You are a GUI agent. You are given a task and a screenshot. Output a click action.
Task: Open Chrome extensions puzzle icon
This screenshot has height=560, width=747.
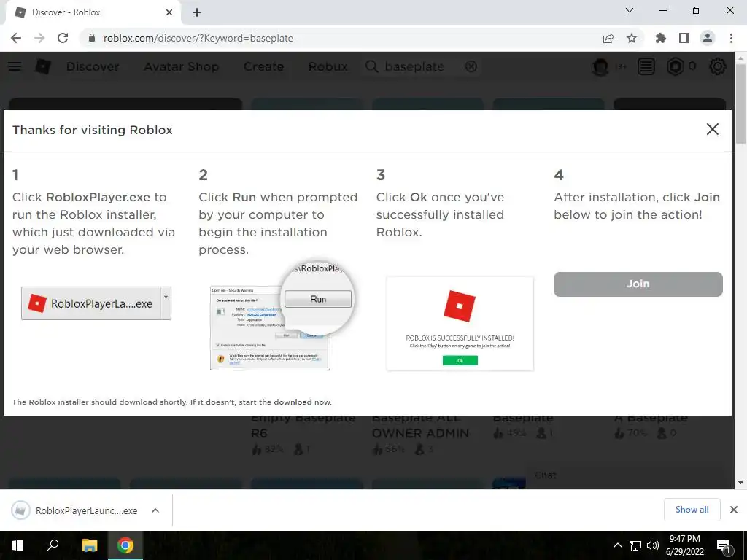click(660, 38)
